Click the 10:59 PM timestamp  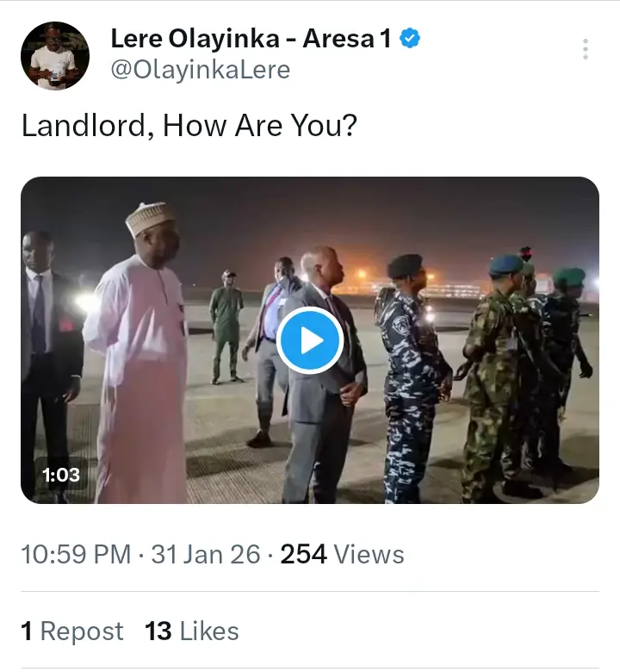(77, 554)
